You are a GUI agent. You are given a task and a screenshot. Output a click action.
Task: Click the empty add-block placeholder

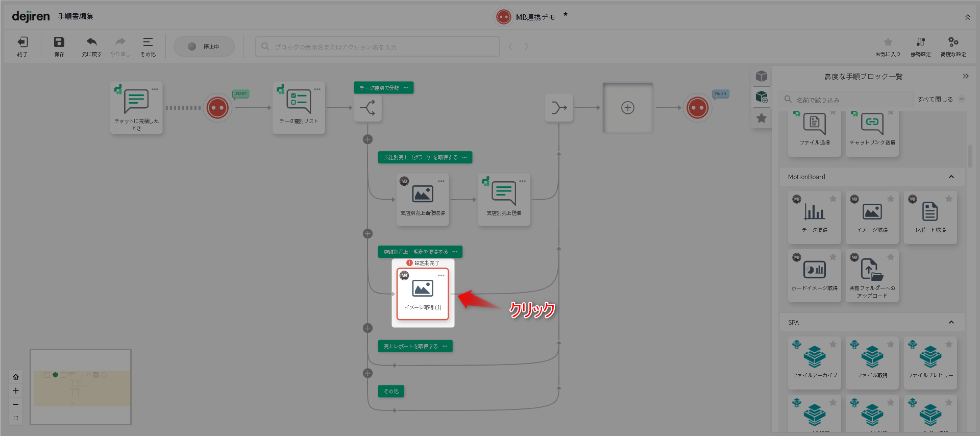pos(628,108)
